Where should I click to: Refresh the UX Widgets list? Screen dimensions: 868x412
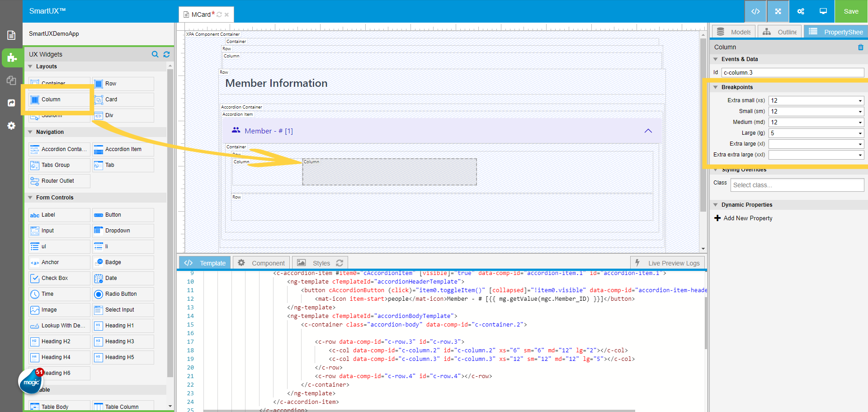tap(166, 54)
